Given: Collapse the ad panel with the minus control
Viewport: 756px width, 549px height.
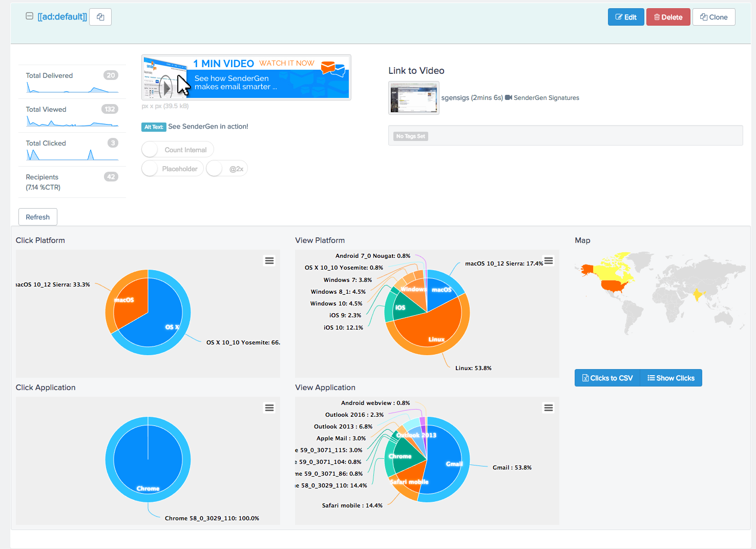Looking at the screenshot, I should (x=29, y=16).
